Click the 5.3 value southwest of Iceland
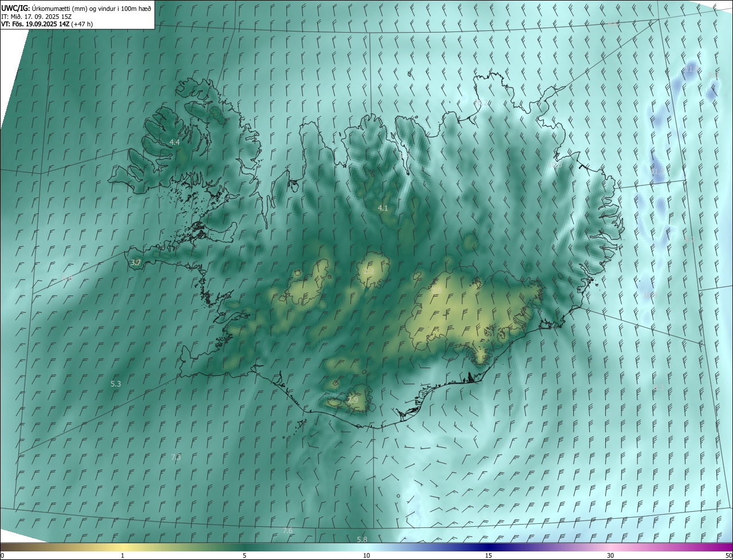The height and width of the screenshot is (560, 733). click(x=116, y=384)
